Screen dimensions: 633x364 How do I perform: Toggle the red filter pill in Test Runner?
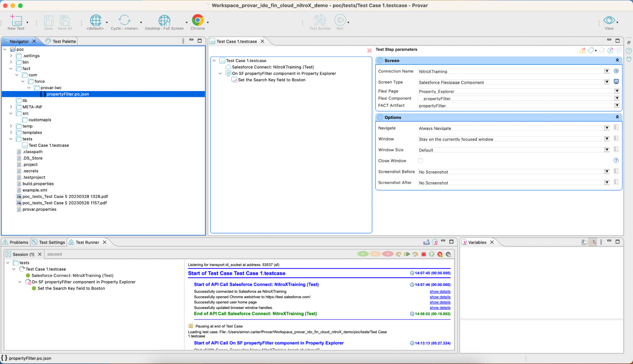click(388, 254)
